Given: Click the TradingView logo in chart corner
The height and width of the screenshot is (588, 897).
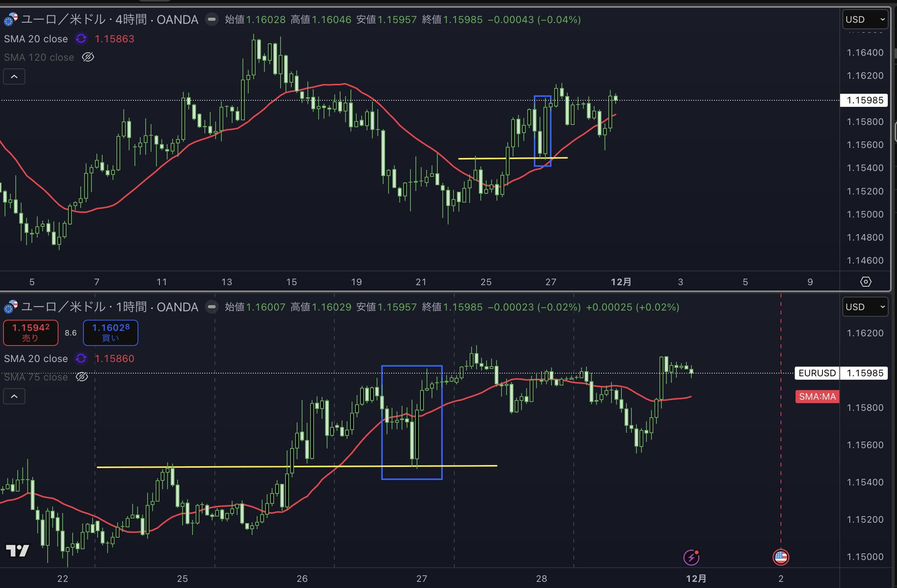Looking at the screenshot, I should click(18, 550).
